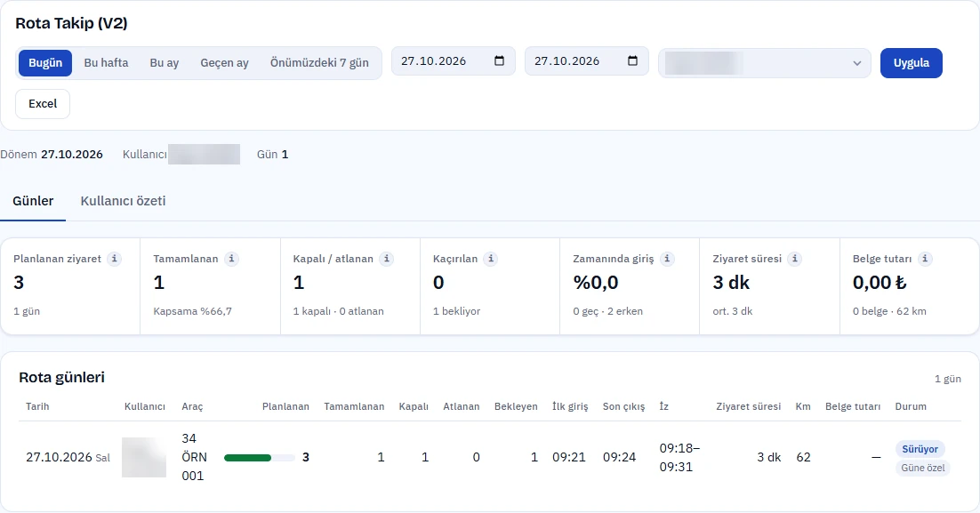The image size is (980, 513).
Task: Click the Araç column header
Action: coord(192,407)
